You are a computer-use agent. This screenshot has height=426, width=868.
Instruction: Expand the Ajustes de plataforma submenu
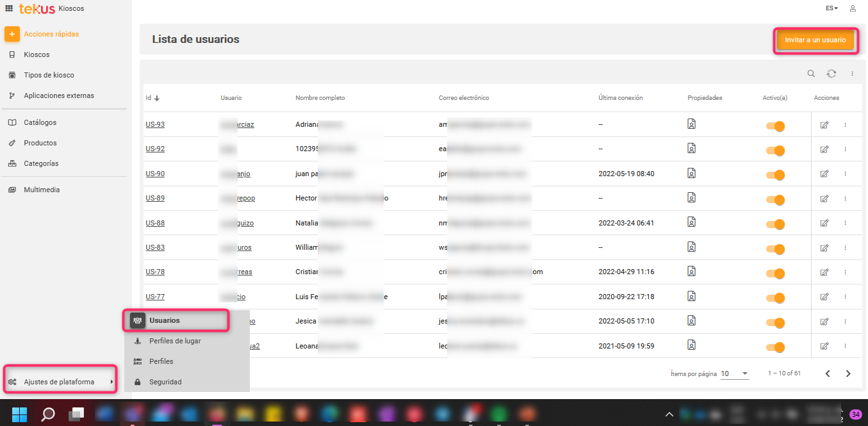click(60, 382)
